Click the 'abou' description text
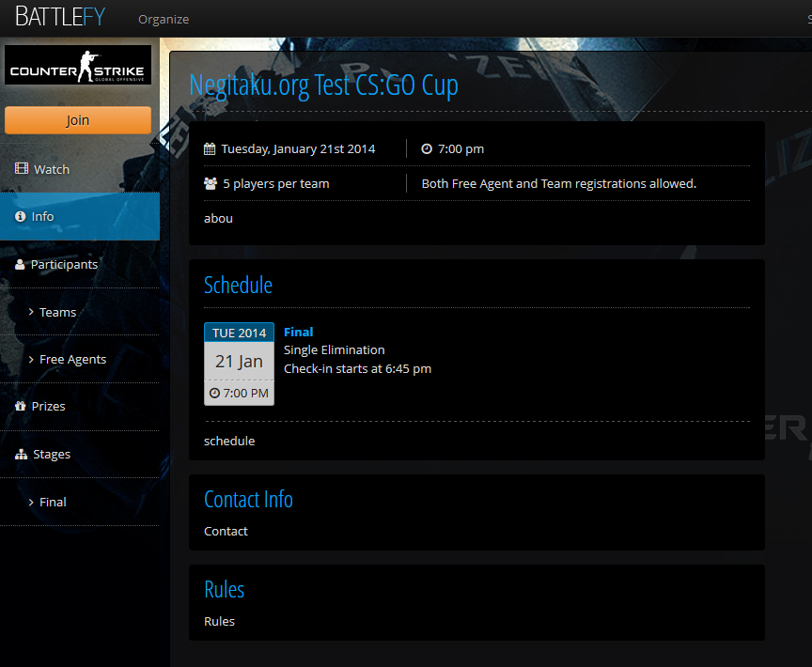 click(x=219, y=218)
